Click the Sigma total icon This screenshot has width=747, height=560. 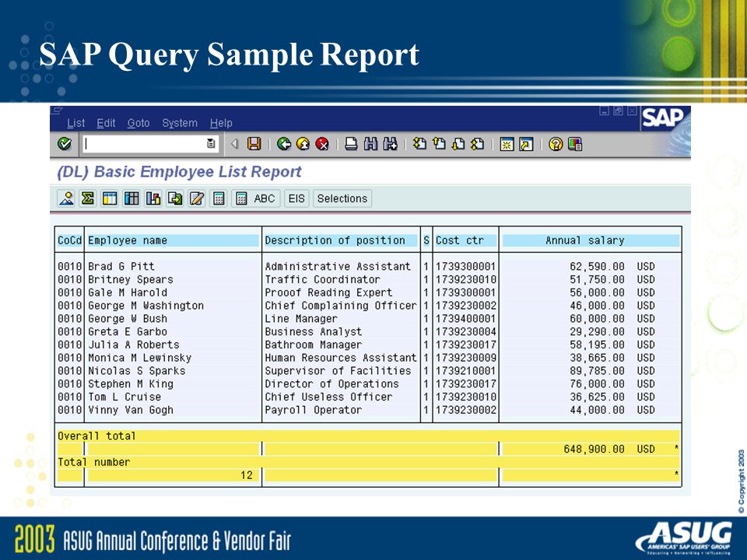tap(88, 198)
